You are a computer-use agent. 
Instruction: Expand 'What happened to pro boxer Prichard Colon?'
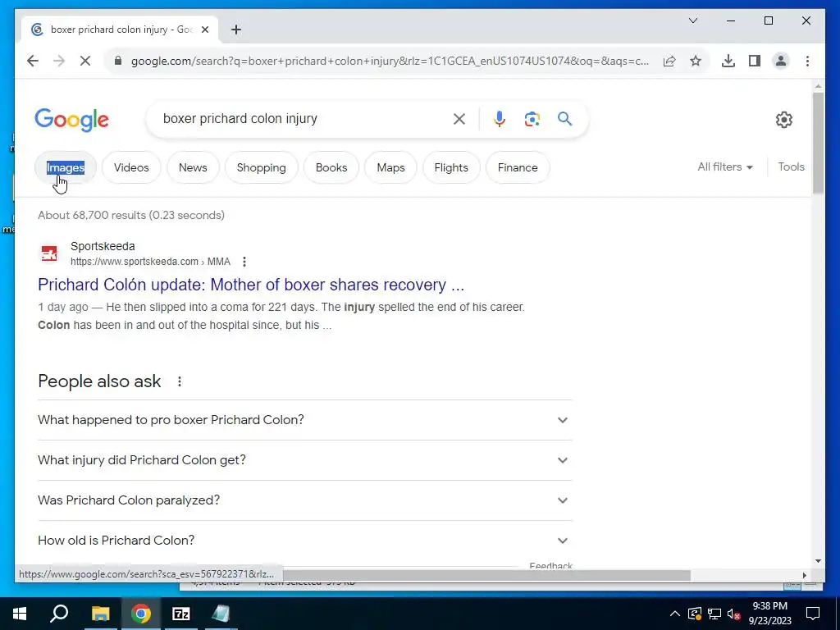click(305, 420)
